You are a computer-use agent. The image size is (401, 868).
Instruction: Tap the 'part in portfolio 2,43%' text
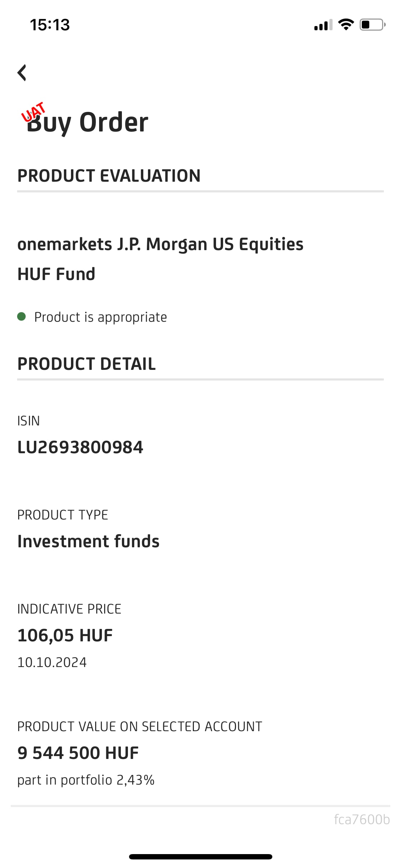point(86,780)
